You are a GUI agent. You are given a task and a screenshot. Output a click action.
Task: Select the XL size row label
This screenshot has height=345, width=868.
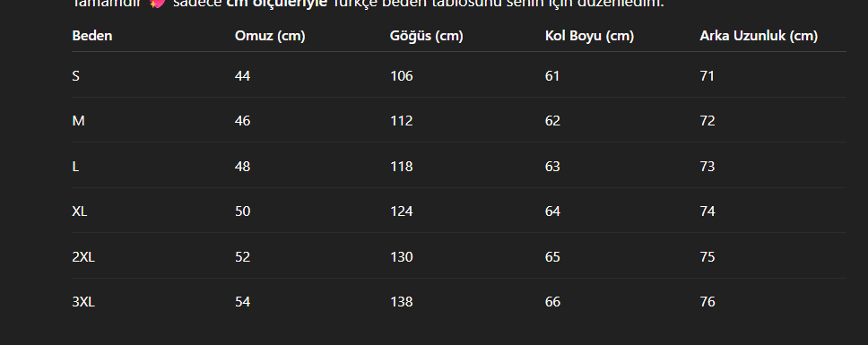pos(80,211)
